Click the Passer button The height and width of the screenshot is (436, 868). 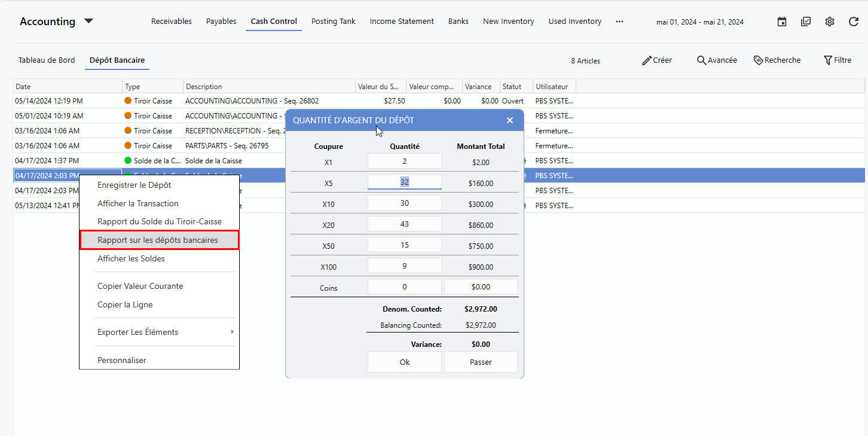pos(481,362)
